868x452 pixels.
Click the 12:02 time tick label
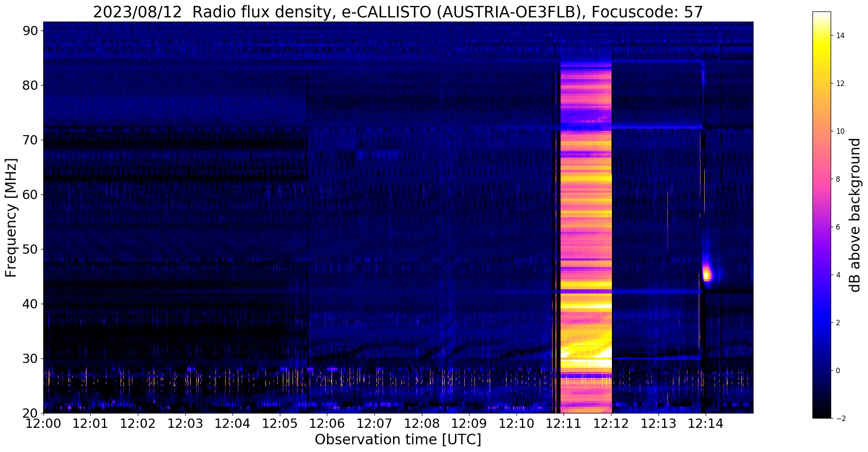click(138, 423)
